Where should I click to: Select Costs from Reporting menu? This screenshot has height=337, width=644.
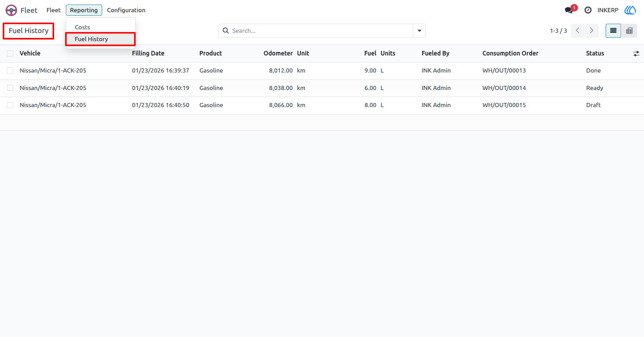[83, 27]
